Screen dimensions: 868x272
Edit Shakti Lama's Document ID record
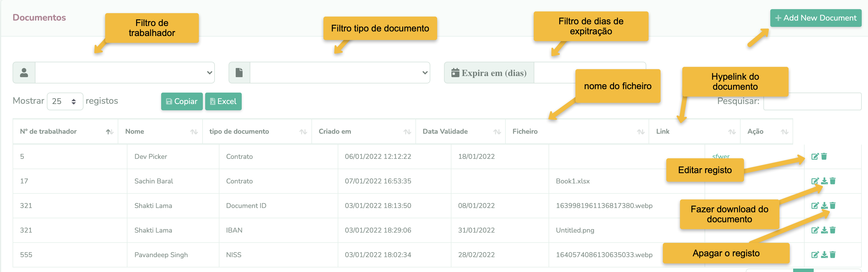[x=815, y=206]
